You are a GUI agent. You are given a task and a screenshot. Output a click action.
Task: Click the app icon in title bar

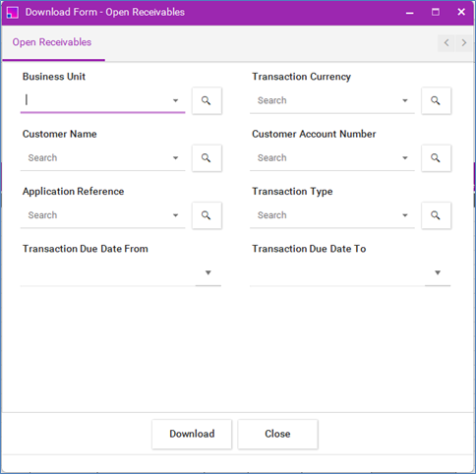(x=13, y=13)
